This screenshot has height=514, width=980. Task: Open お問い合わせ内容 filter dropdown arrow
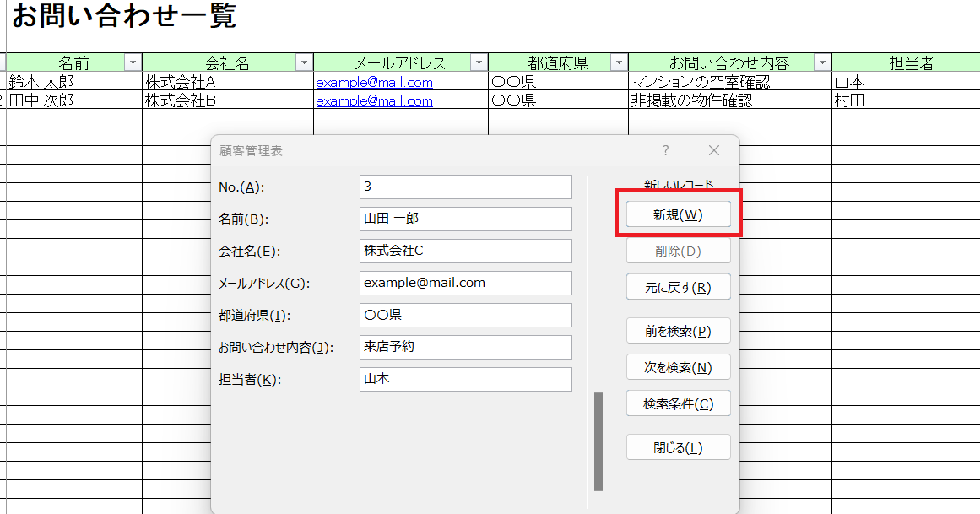[x=821, y=63]
